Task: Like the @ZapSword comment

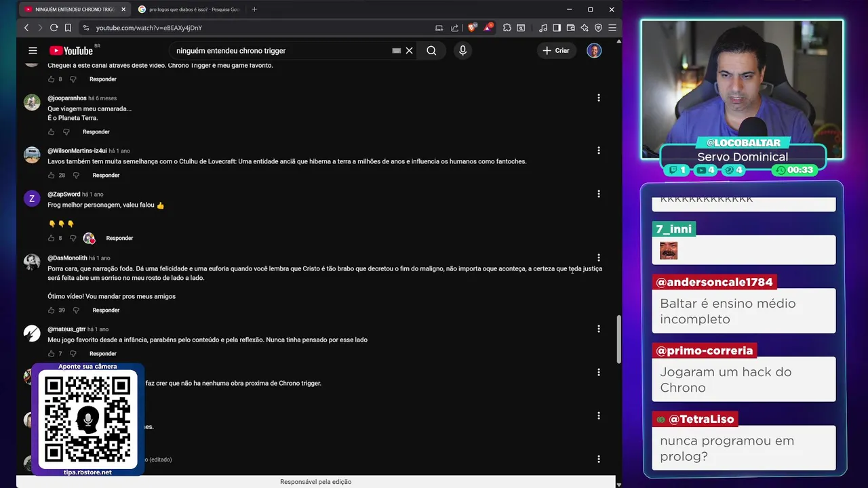Action: [x=51, y=238]
